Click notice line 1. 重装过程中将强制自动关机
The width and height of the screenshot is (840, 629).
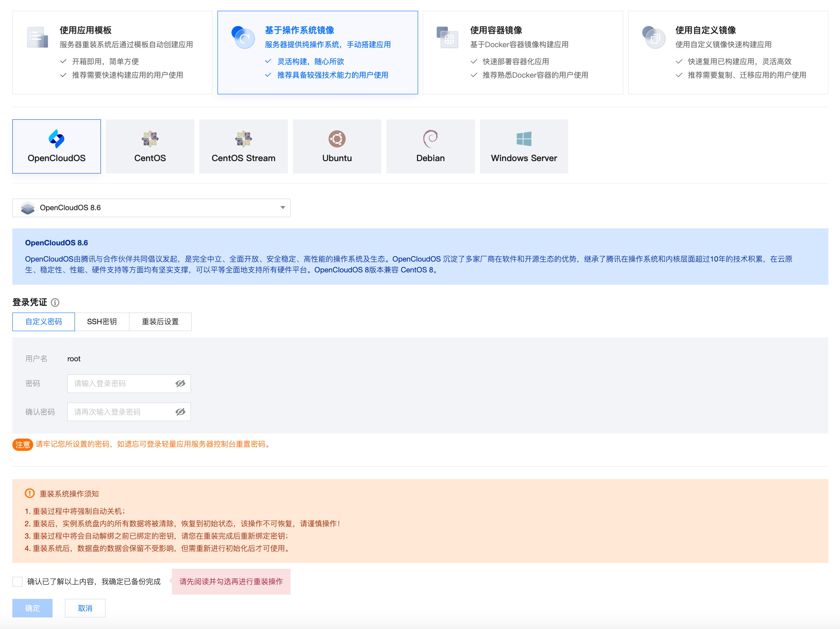[x=75, y=511]
